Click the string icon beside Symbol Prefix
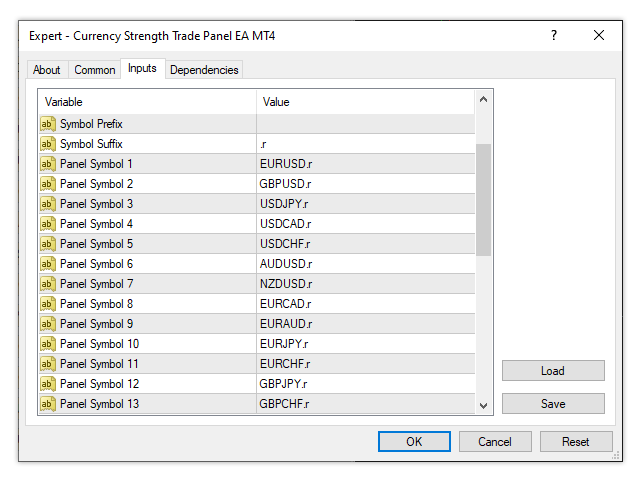Screen dimensions: 640x480 [48, 124]
